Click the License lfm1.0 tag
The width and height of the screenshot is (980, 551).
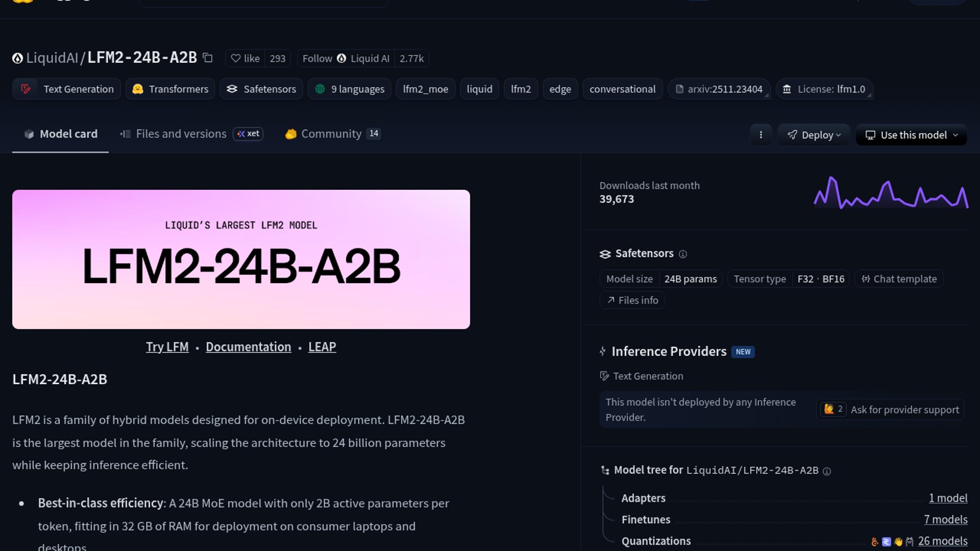824,89
